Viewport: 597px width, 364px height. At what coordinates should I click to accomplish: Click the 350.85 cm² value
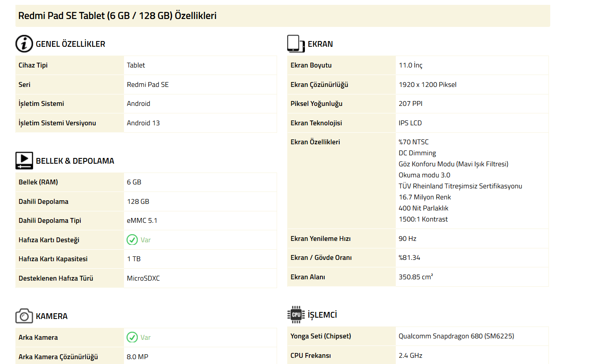(x=416, y=277)
